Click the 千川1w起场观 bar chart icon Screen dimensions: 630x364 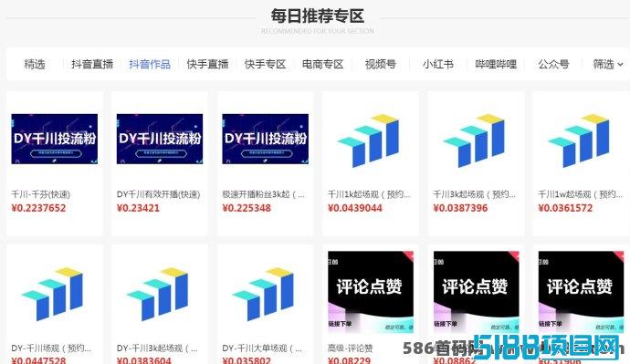579,140
